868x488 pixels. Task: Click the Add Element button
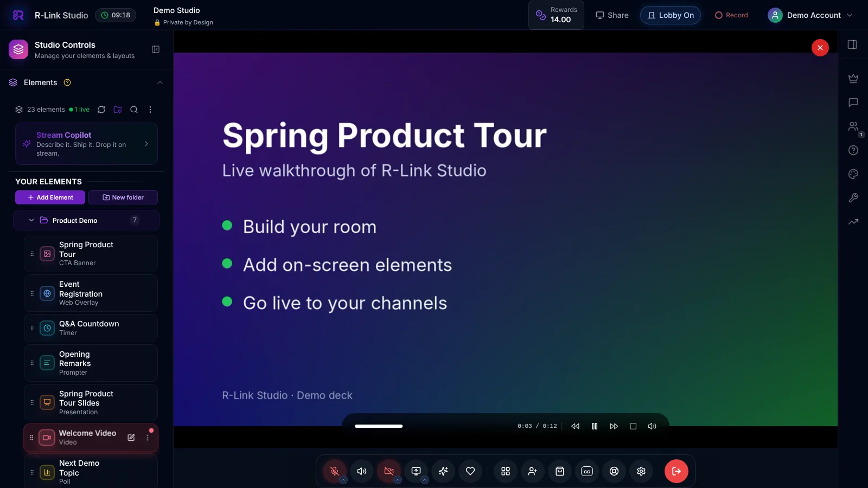coord(50,197)
